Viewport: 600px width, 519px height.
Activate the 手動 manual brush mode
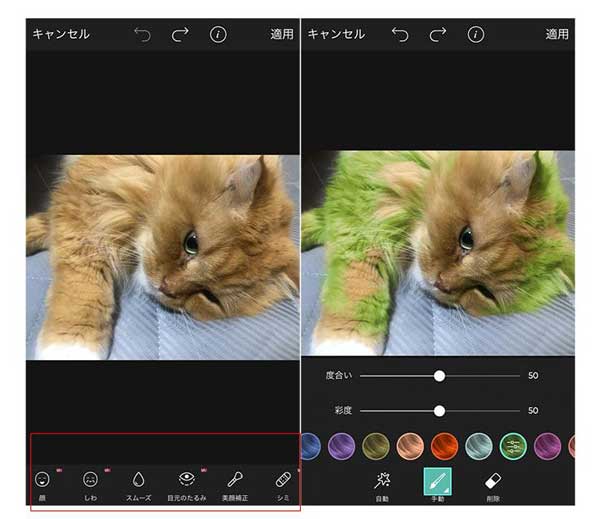[437, 481]
